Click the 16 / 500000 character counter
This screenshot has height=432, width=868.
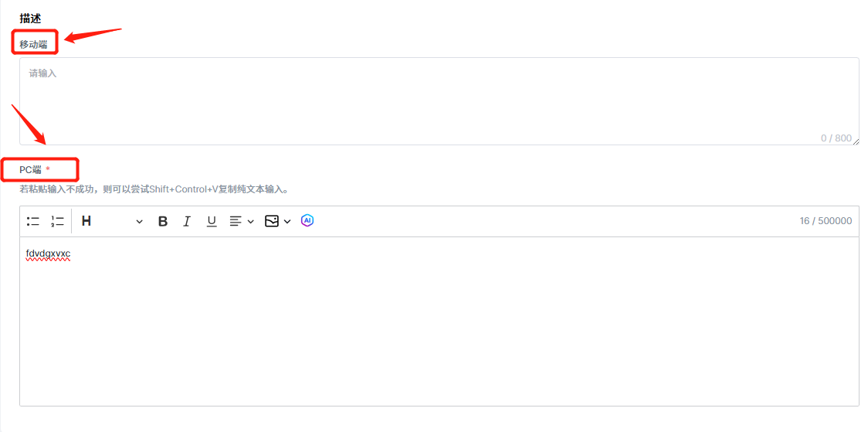coord(826,221)
